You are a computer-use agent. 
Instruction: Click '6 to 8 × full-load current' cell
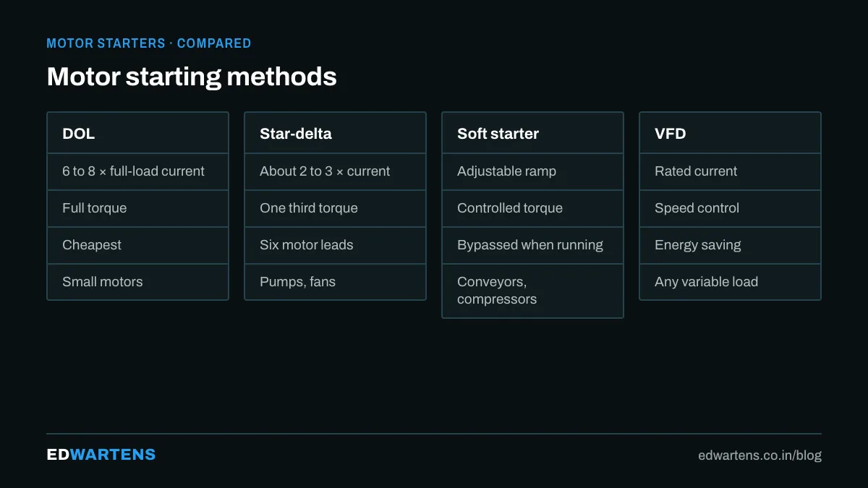click(x=137, y=172)
